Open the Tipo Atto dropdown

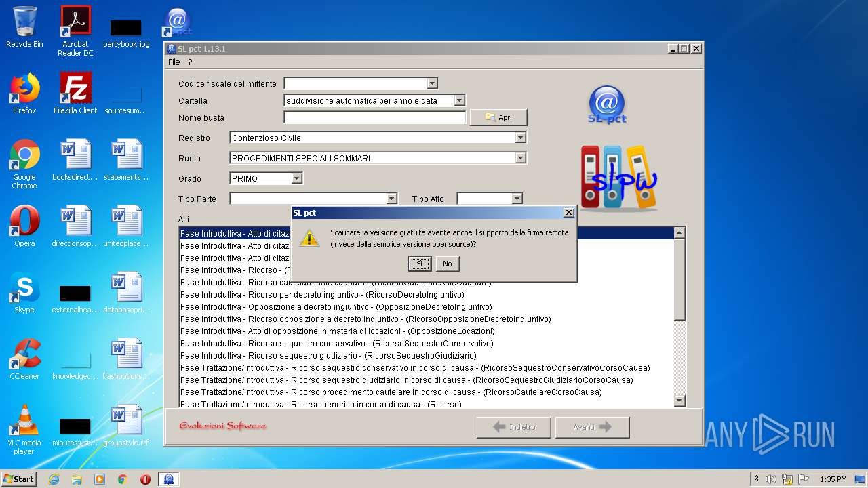click(x=517, y=199)
